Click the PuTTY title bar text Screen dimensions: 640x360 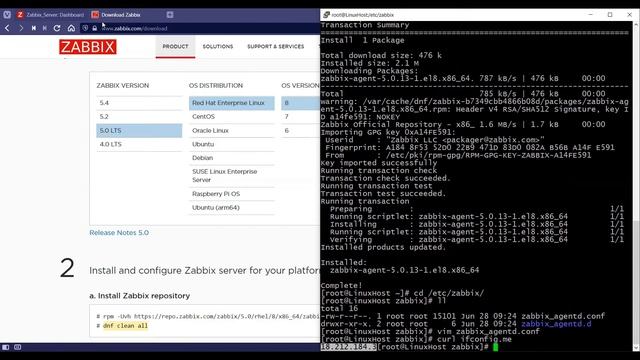[362, 15]
